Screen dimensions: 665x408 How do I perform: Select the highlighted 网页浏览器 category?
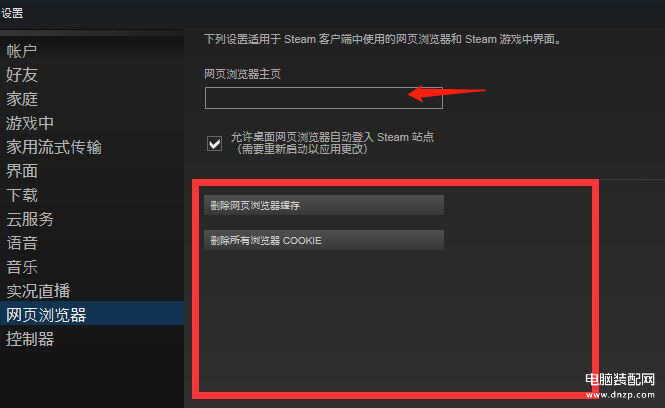click(92, 314)
